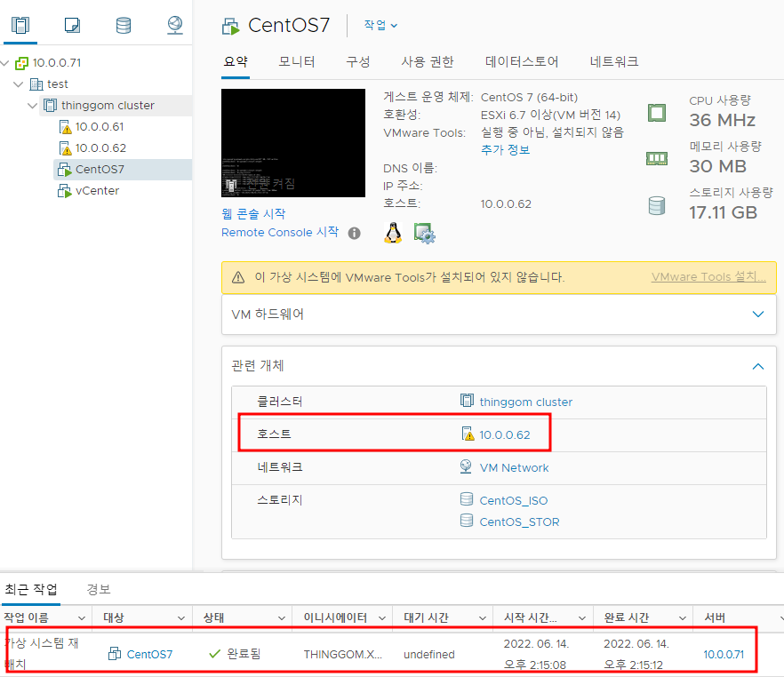Open the 시작 시간 column filter dropdown
The height and width of the screenshot is (677, 784).
click(x=582, y=618)
